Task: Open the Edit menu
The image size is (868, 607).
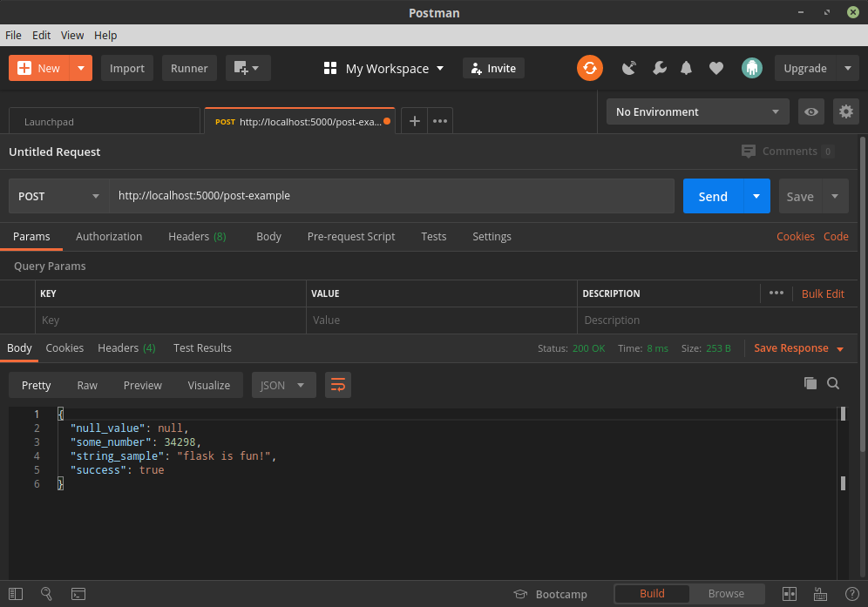Action: pos(41,35)
